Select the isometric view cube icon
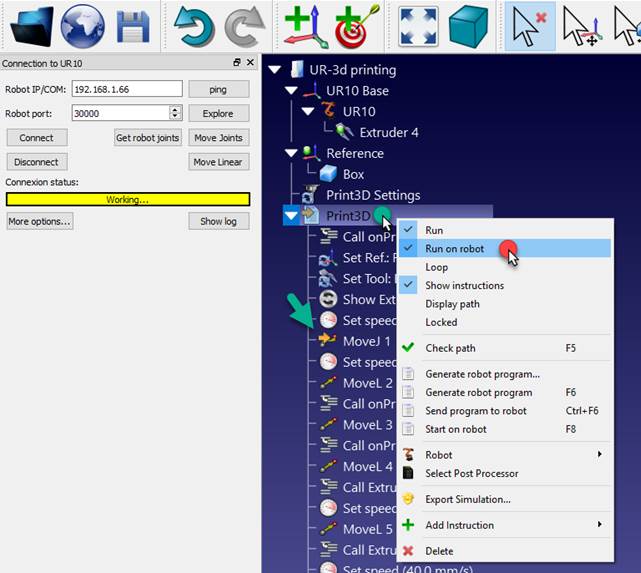The width and height of the screenshot is (641, 573). pos(467,26)
